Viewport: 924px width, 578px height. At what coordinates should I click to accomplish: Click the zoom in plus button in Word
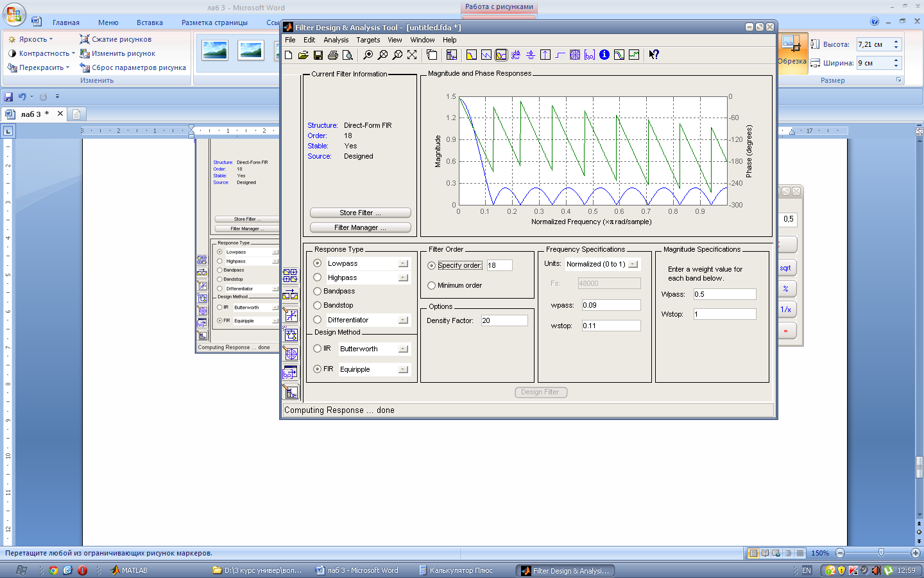[x=915, y=553]
